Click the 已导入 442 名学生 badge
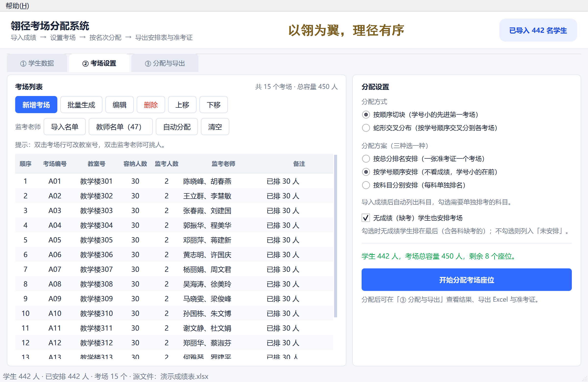The height and width of the screenshot is (382, 588). [x=538, y=30]
